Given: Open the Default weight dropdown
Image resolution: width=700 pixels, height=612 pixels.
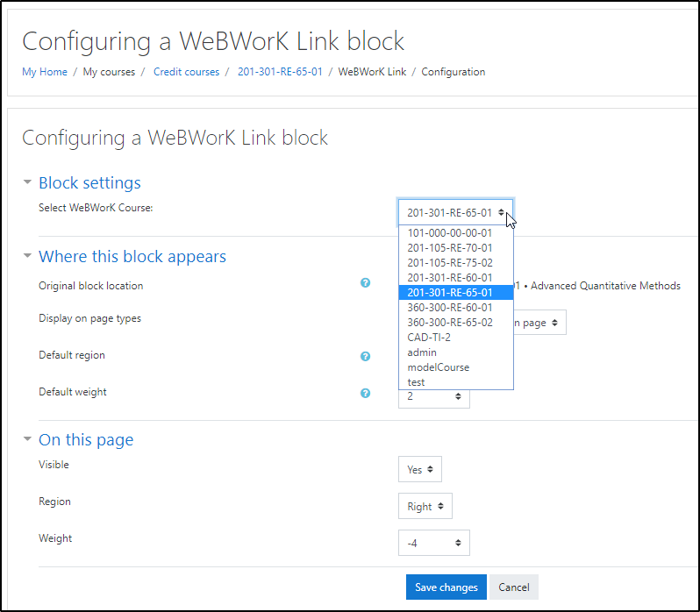Looking at the screenshot, I should click(433, 397).
